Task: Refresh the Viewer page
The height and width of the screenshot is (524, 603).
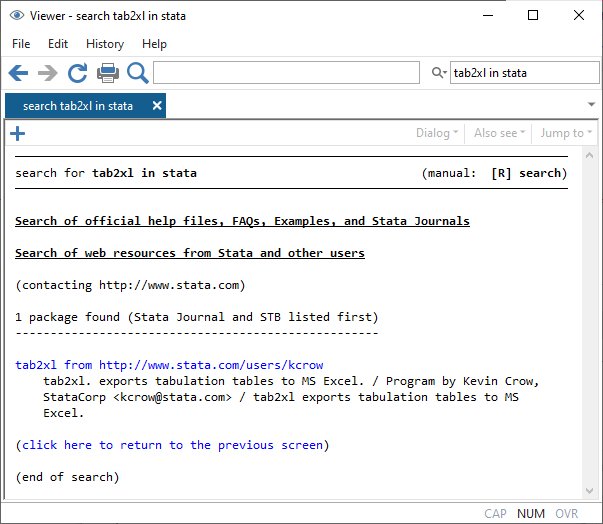Action: (78, 73)
